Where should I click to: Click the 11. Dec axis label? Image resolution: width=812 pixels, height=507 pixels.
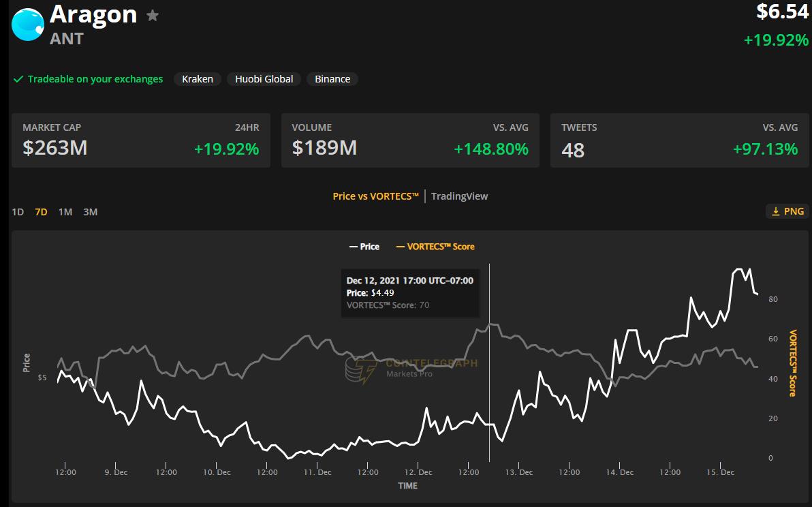click(317, 472)
